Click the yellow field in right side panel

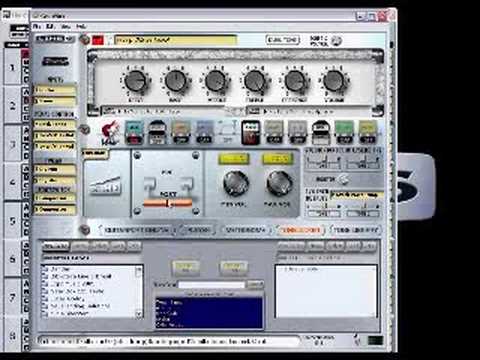[357, 195]
